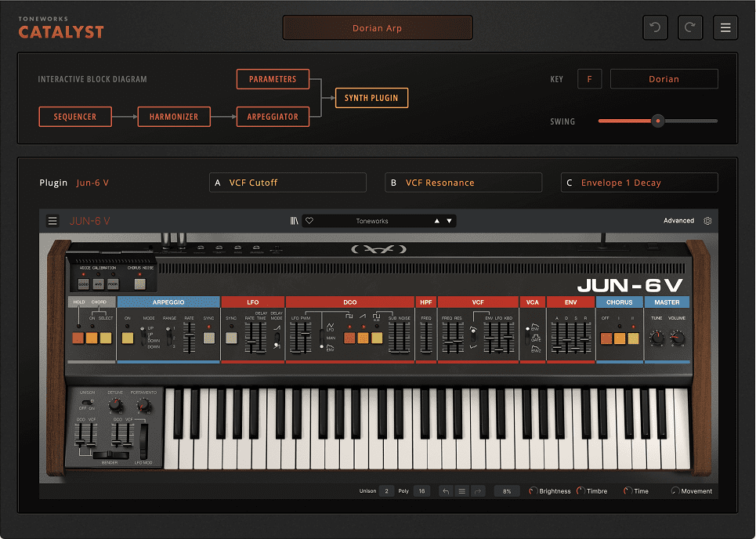Image resolution: width=756 pixels, height=539 pixels.
Task: Toggle the Chord ON button
Action: 92,338
